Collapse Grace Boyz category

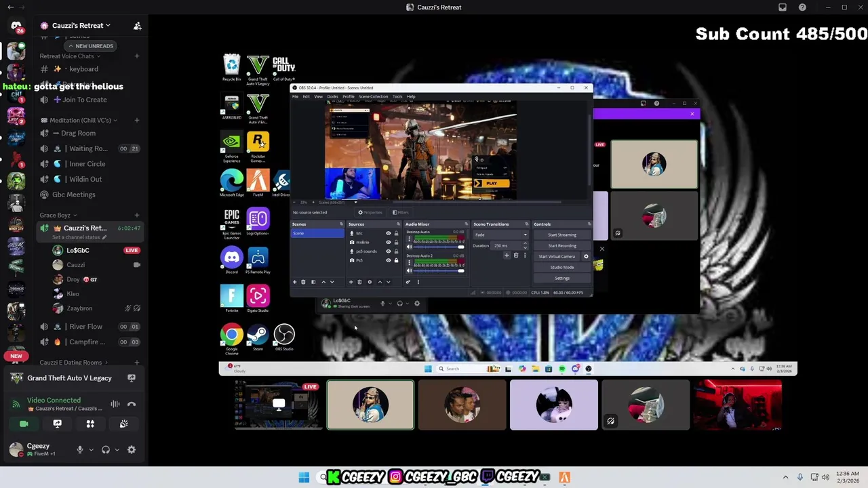pos(58,215)
